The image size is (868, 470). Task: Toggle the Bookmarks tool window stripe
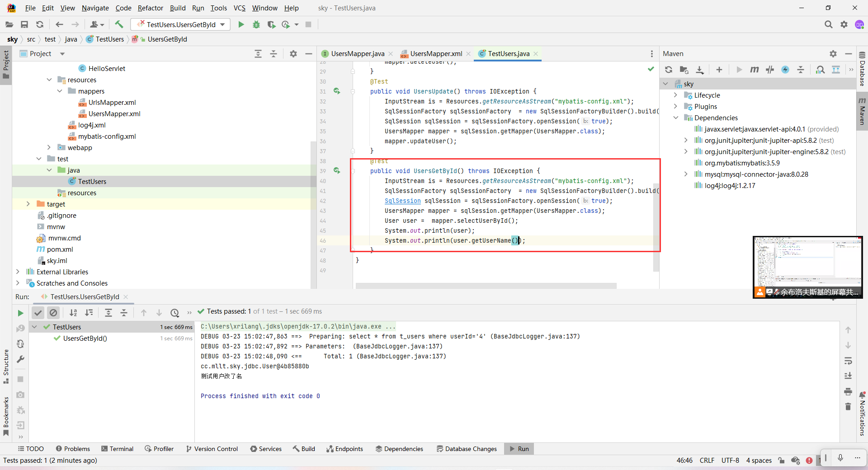(6, 416)
